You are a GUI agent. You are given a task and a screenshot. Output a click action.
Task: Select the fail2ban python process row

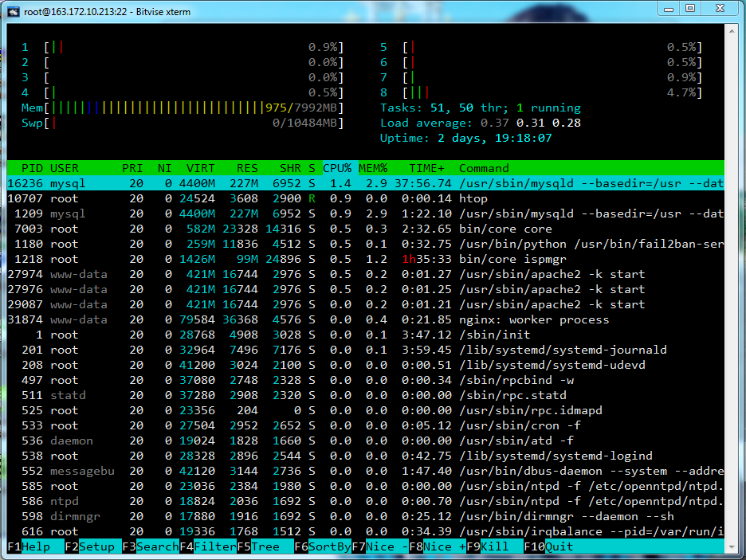click(365, 244)
